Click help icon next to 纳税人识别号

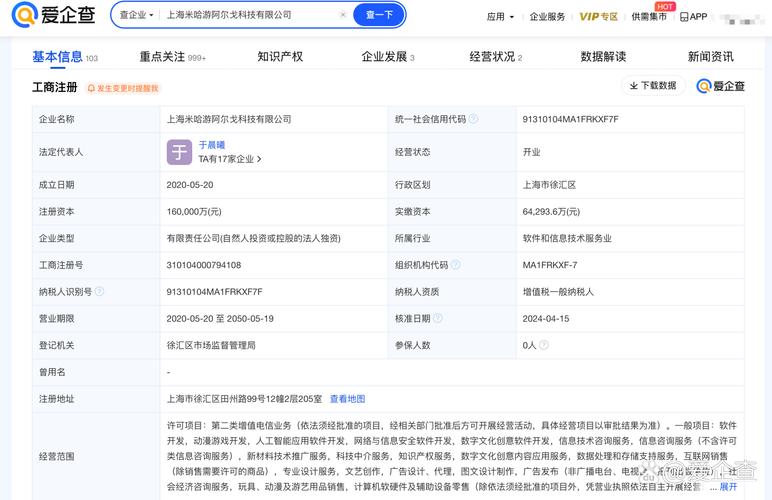(x=99, y=291)
